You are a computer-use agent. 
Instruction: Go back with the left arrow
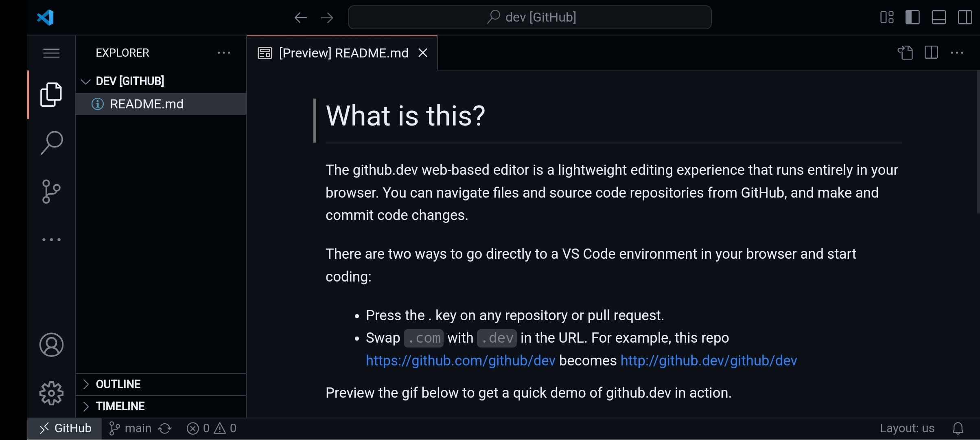pyautogui.click(x=300, y=18)
